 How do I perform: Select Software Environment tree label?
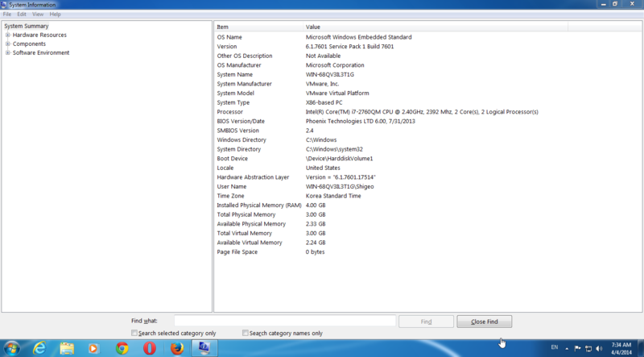(x=41, y=52)
